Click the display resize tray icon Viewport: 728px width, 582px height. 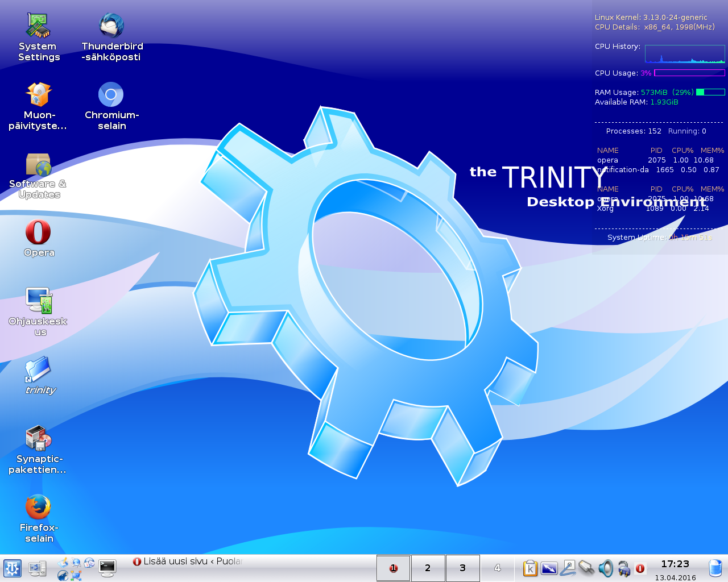pyautogui.click(x=549, y=568)
